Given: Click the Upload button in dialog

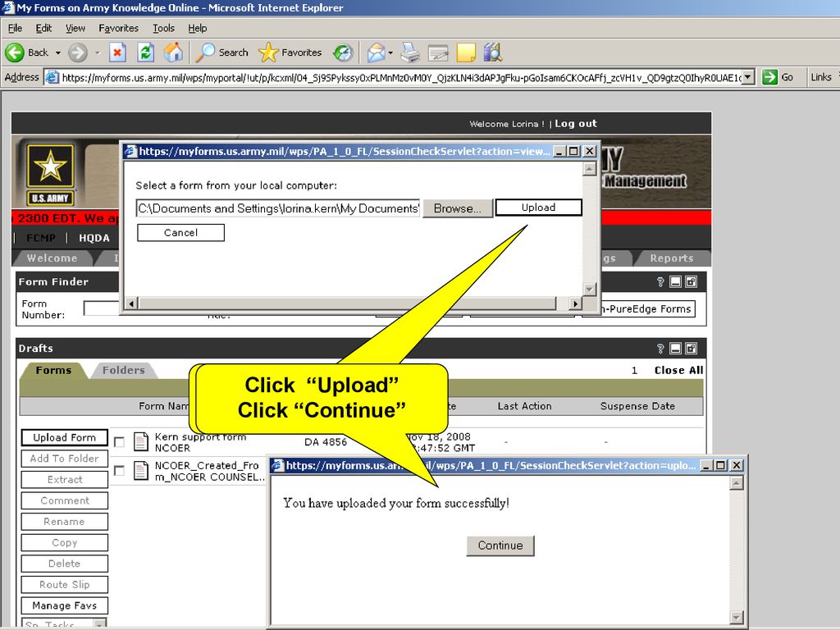Looking at the screenshot, I should (538, 208).
